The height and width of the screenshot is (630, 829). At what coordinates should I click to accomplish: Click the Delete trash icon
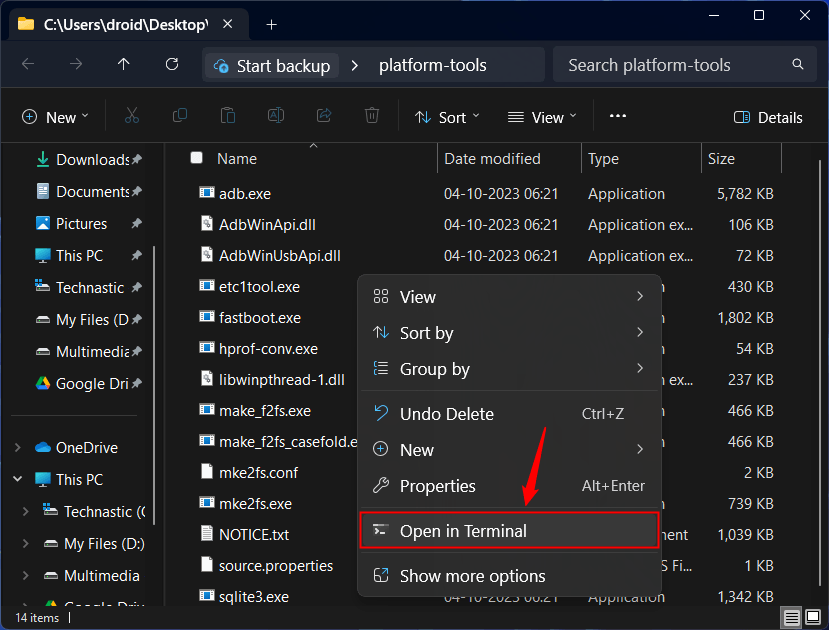click(372, 116)
